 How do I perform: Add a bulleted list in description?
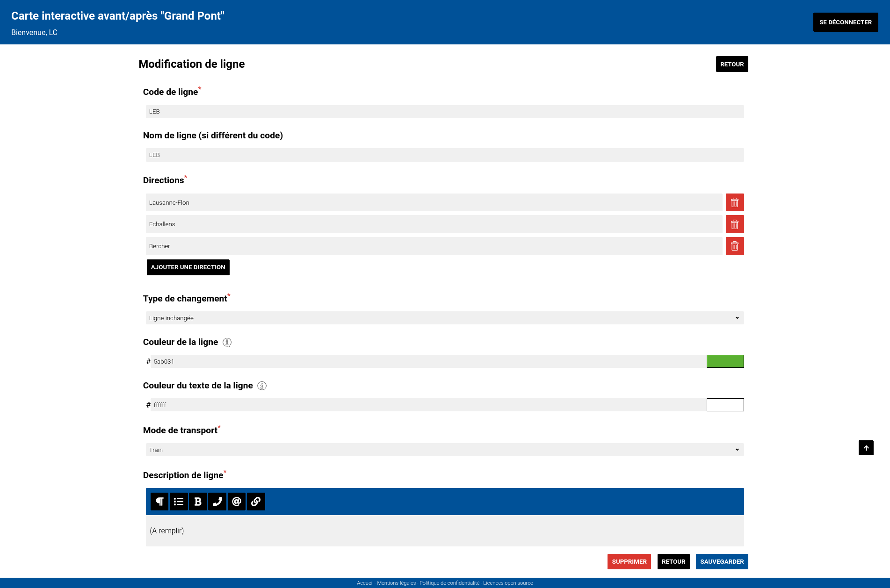[x=179, y=502]
